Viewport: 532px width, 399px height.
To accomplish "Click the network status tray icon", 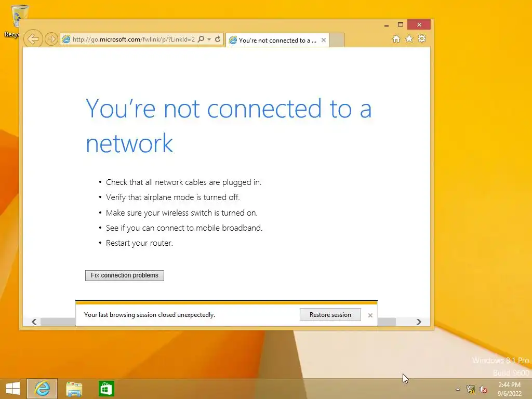I will click(x=471, y=389).
